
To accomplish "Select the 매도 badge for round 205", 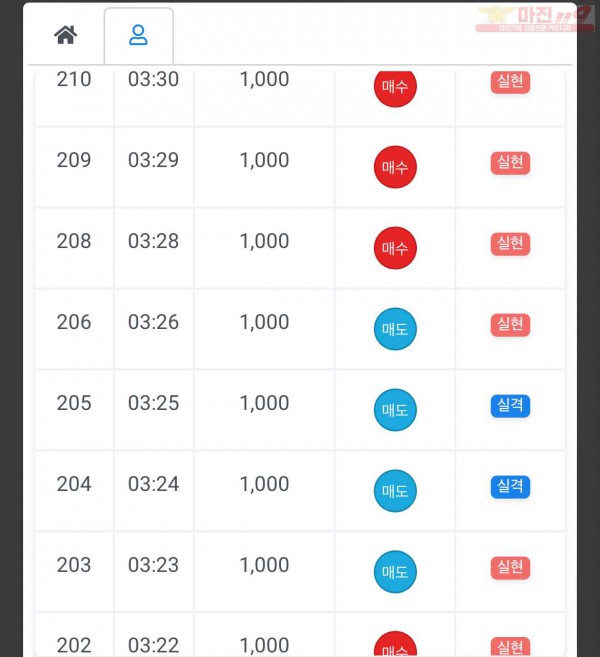I will 395,410.
